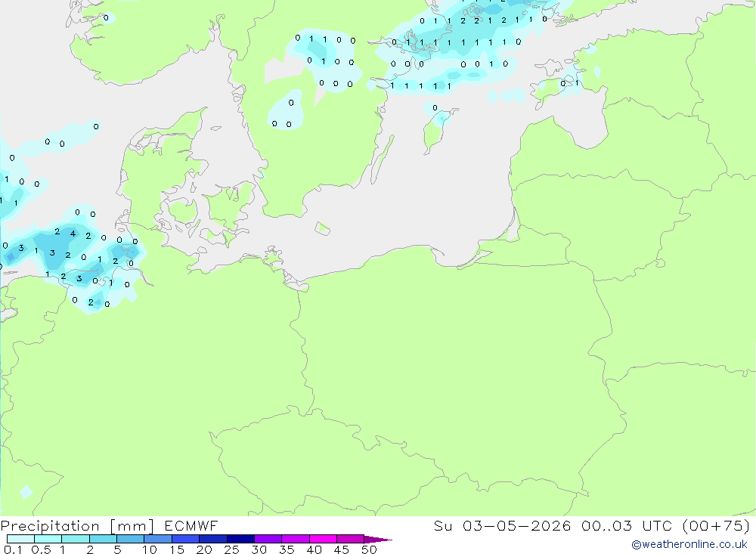Select the 5–10 mm blue legend swatch
This screenshot has height=554, width=756.
131,539
